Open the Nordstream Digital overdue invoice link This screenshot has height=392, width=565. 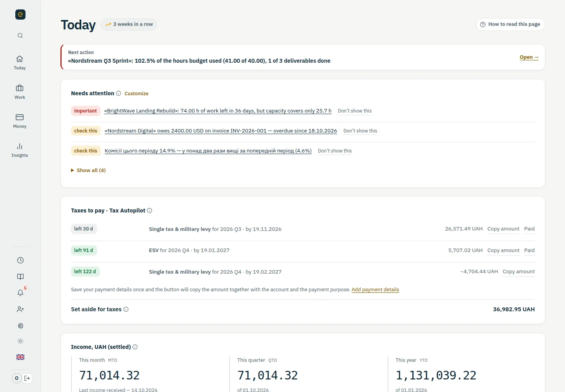(x=221, y=131)
